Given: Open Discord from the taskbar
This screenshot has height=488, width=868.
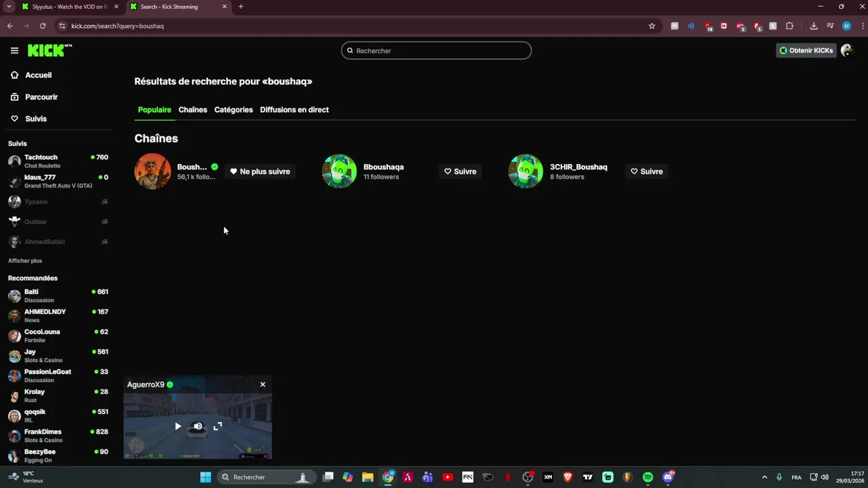Looking at the screenshot, I should pyautogui.click(x=668, y=477).
